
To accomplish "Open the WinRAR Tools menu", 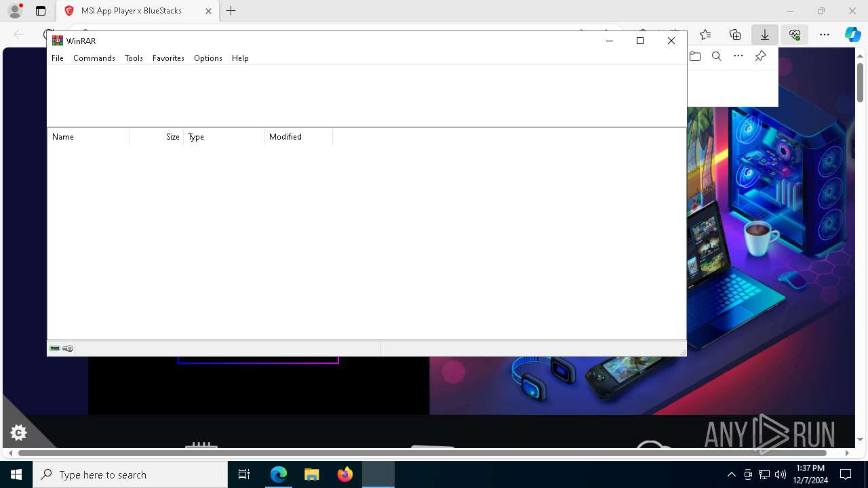I will click(x=134, y=58).
